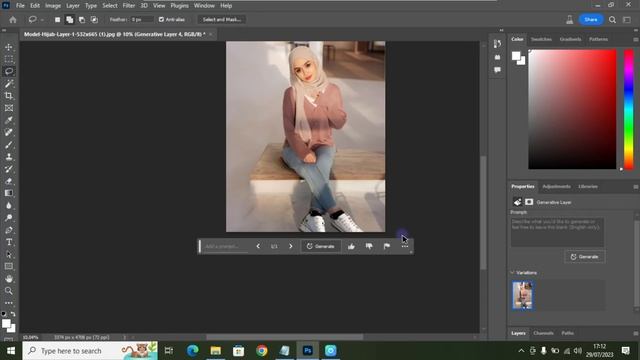Viewport: 640px width, 360px height.
Task: Switch to the Channels tab
Action: 543,333
